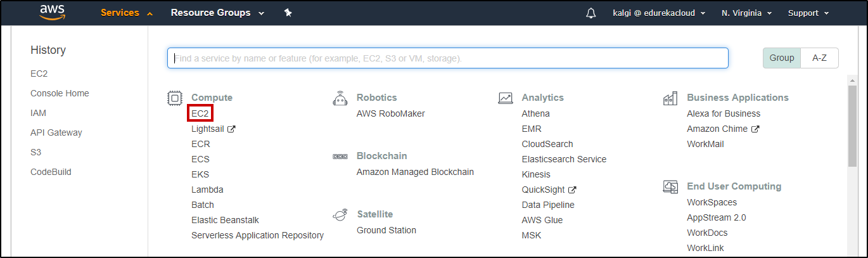
Task: Open WorkSpaces service
Action: 712,202
